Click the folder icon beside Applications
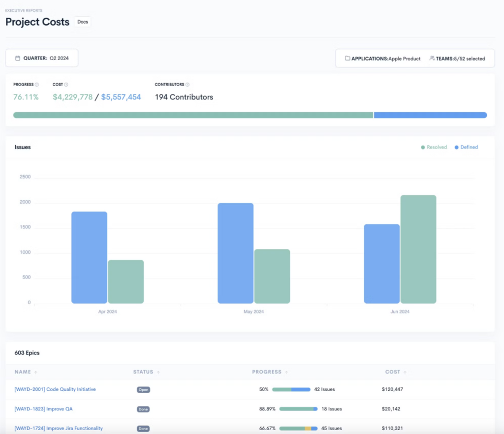This screenshot has width=504, height=434. [x=347, y=59]
